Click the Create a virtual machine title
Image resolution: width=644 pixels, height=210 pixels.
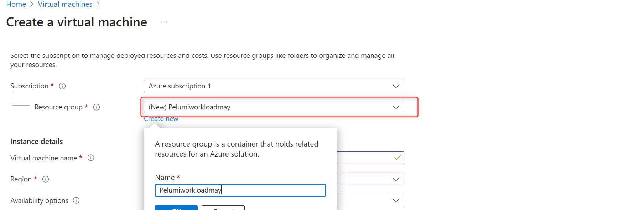pos(77,22)
